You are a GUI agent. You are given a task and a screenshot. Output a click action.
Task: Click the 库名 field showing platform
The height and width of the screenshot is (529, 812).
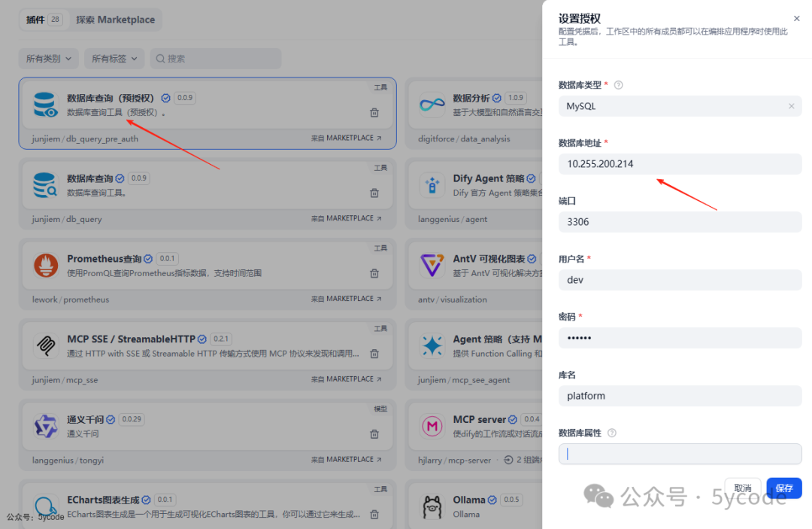coord(680,397)
